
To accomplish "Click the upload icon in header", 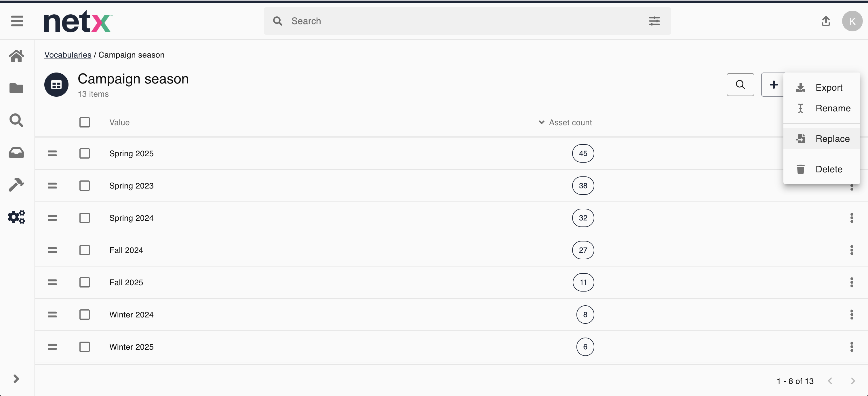I will coord(825,21).
